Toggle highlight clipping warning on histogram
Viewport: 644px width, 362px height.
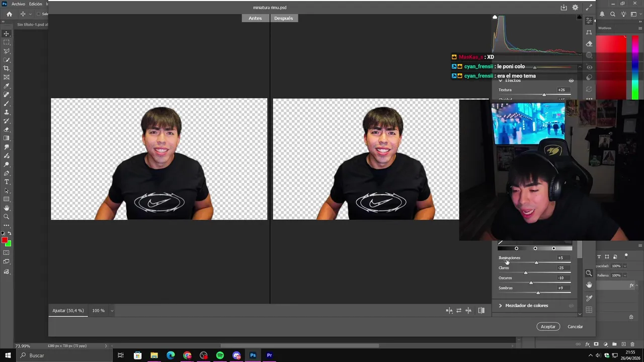(x=580, y=17)
